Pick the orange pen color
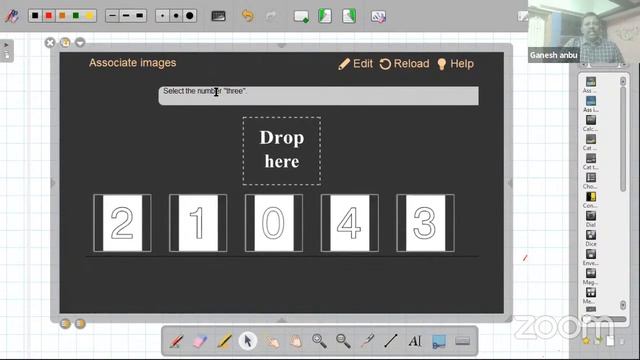The width and height of the screenshot is (640, 360). pyautogui.click(x=62, y=16)
